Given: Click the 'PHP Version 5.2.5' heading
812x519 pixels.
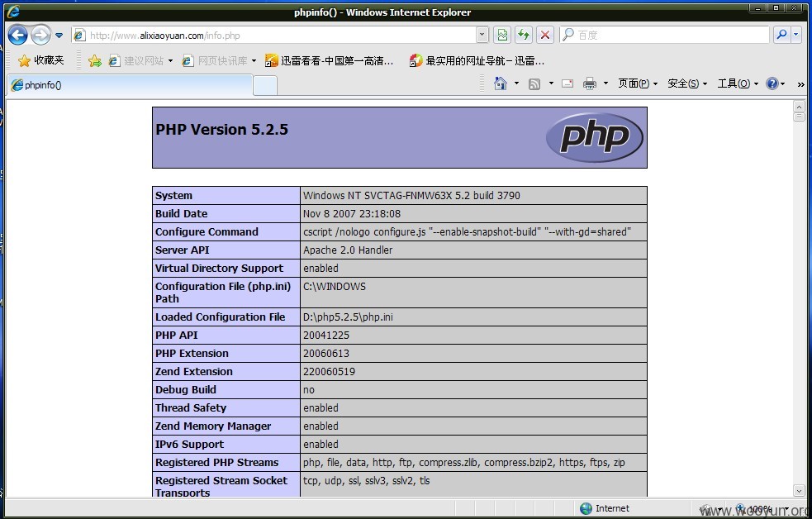Looking at the screenshot, I should point(221,130).
